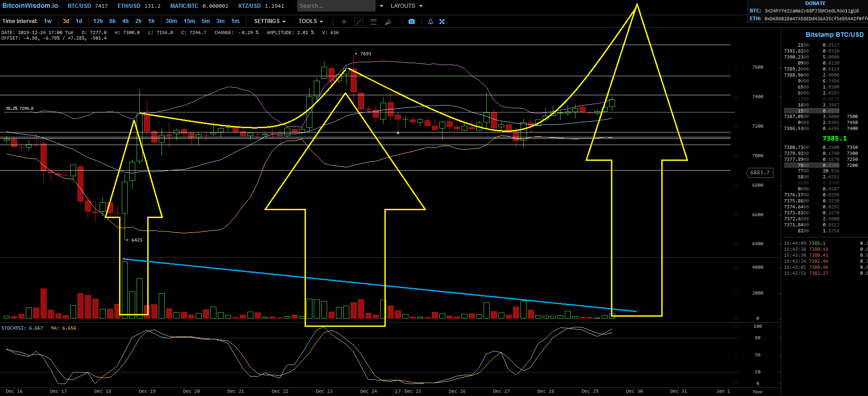Go to BitcoinWisdom.io home link

(x=30, y=6)
